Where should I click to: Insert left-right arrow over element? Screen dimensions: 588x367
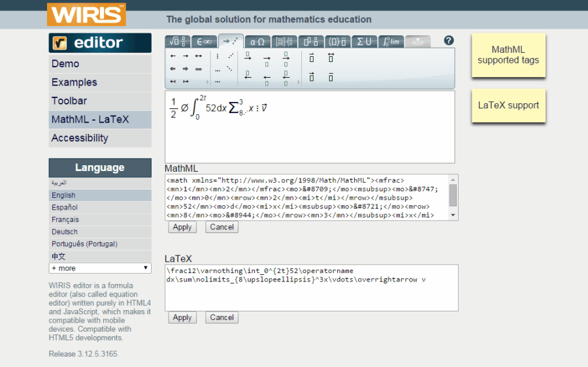(331, 57)
